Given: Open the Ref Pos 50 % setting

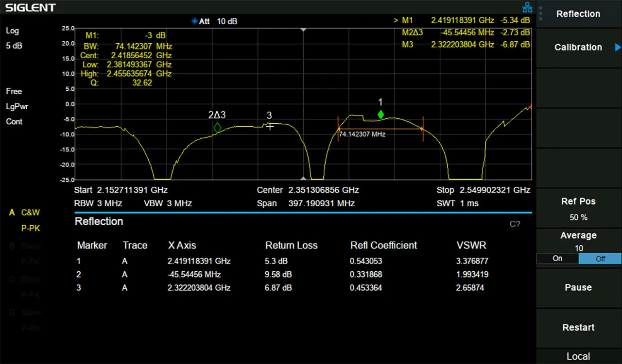Looking at the screenshot, I should click(x=578, y=209).
